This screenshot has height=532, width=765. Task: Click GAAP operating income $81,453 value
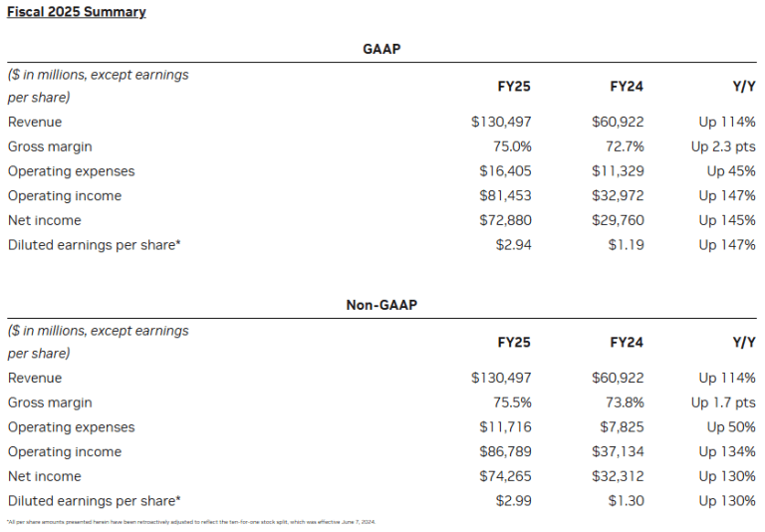pos(505,196)
